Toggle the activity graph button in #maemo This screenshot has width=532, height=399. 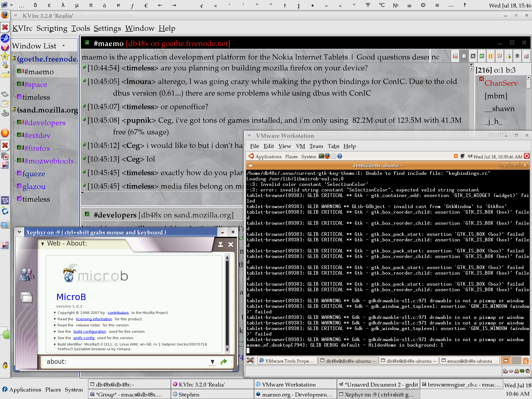(526, 56)
